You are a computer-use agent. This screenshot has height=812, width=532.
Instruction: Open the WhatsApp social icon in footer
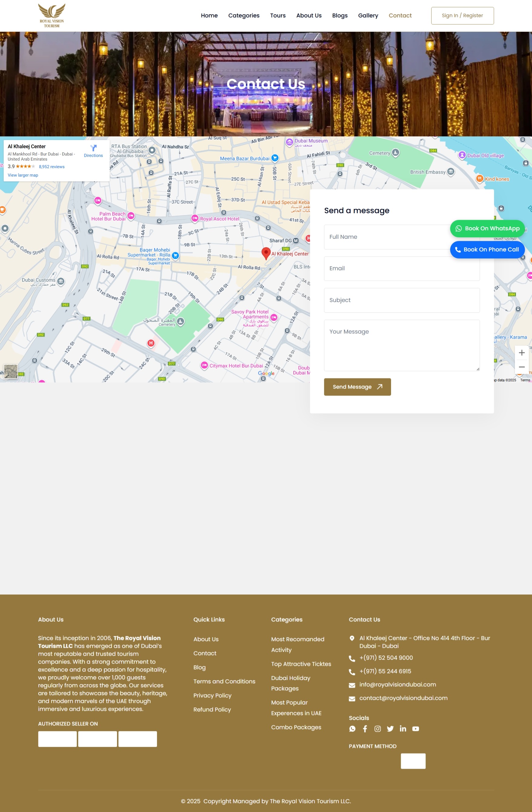(x=352, y=729)
